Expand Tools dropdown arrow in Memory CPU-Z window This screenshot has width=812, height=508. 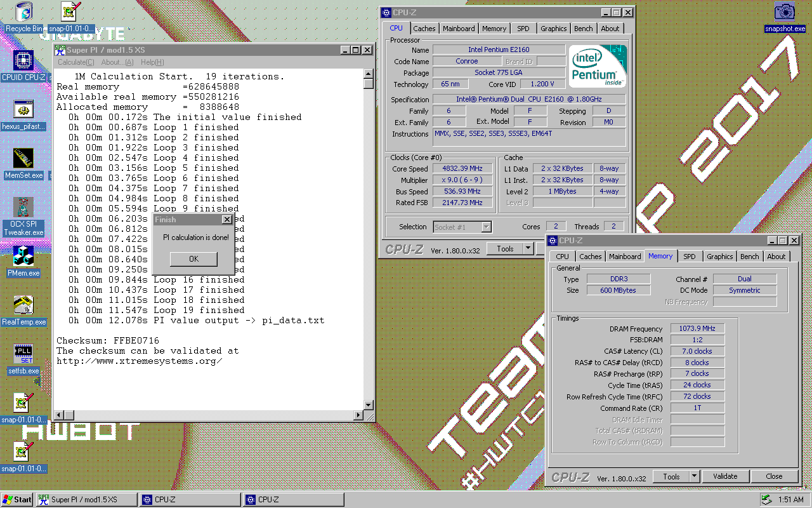pyautogui.click(x=695, y=476)
